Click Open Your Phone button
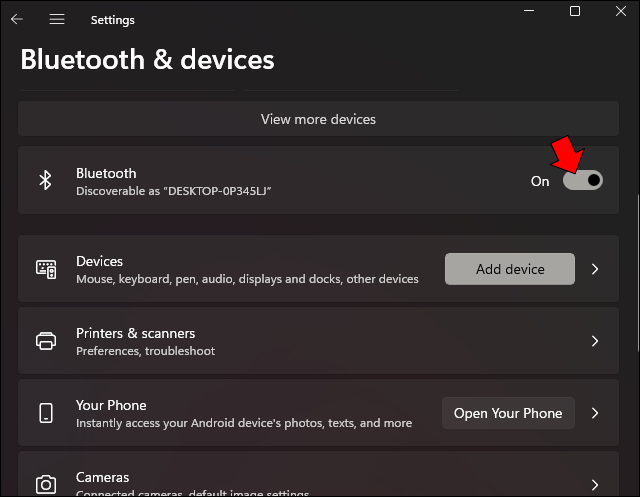640x497 pixels. 508,413
